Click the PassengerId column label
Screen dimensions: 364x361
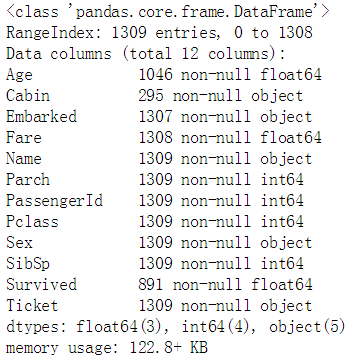tap(54, 201)
